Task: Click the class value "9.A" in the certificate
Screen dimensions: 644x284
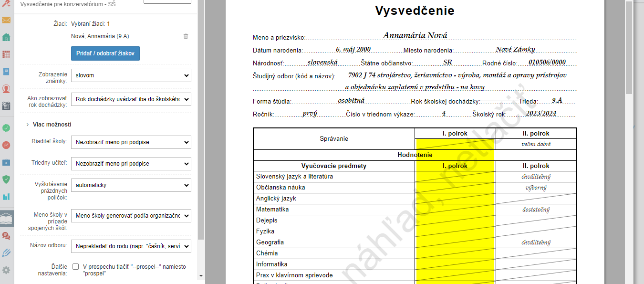Action: coord(557,100)
